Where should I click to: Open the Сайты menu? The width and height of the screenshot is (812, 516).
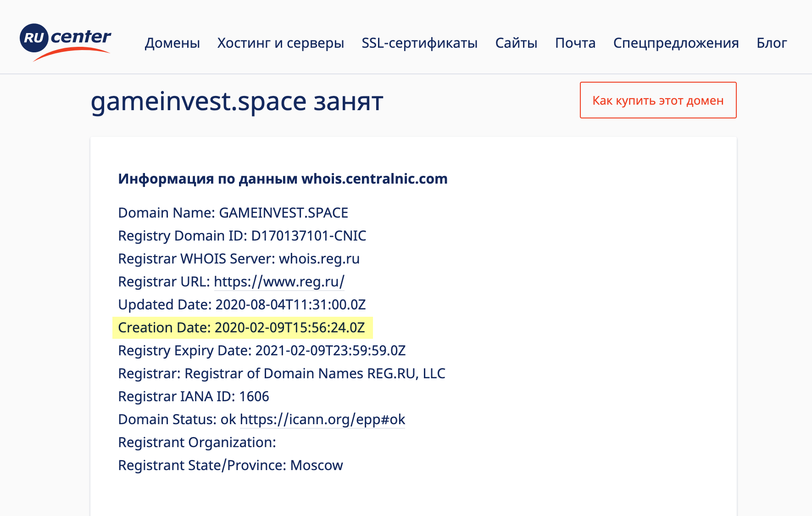(x=516, y=43)
